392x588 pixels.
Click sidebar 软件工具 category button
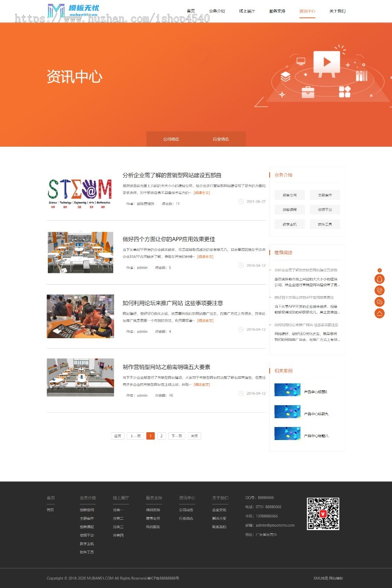[325, 225]
